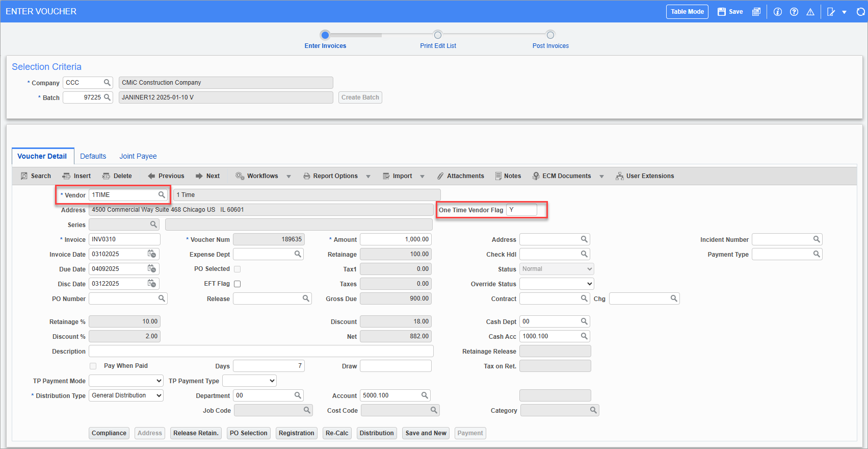Viewport: 868px width, 449px height.
Task: Open the Due Date calendar picker
Action: (x=152, y=269)
